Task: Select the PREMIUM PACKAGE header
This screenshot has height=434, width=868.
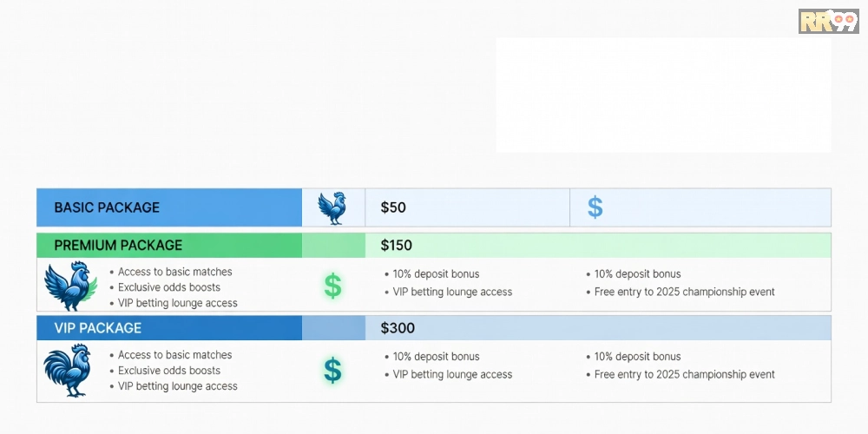Action: point(169,246)
